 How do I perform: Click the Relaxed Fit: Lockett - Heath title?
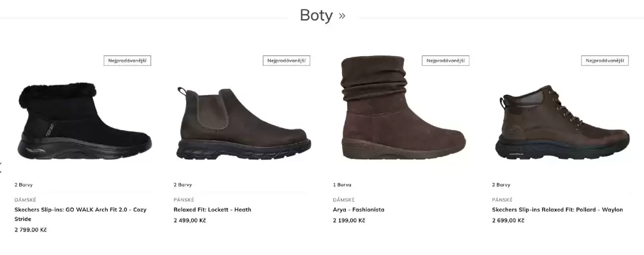click(x=212, y=209)
